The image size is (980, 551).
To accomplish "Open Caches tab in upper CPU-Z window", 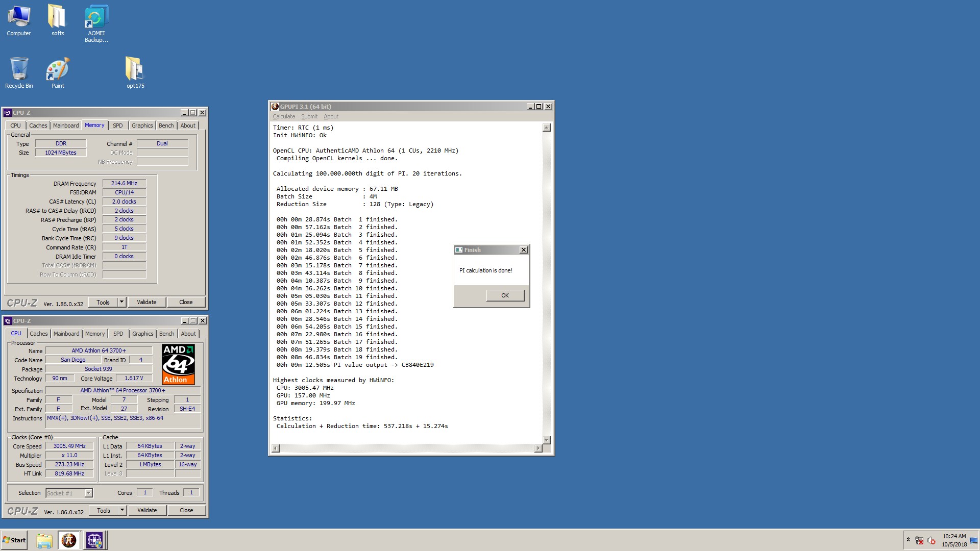I will tap(38, 126).
